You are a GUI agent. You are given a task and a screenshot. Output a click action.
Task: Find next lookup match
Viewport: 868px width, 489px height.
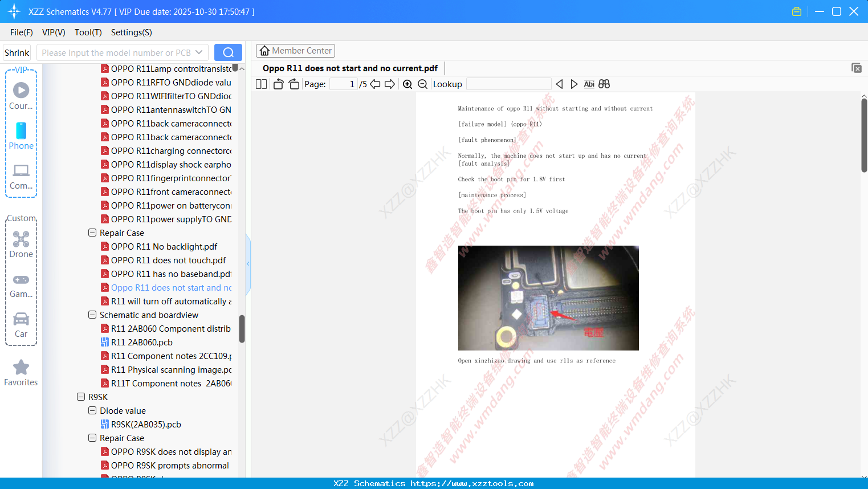click(x=574, y=84)
